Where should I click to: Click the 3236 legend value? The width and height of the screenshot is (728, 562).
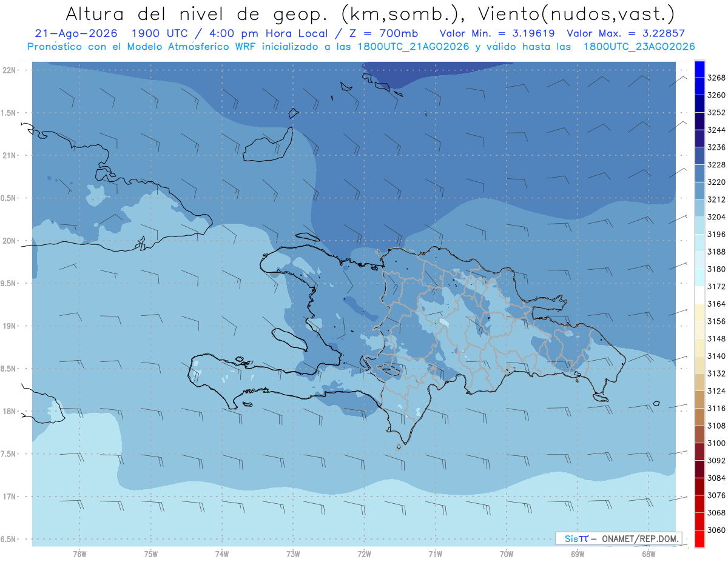[x=716, y=147]
